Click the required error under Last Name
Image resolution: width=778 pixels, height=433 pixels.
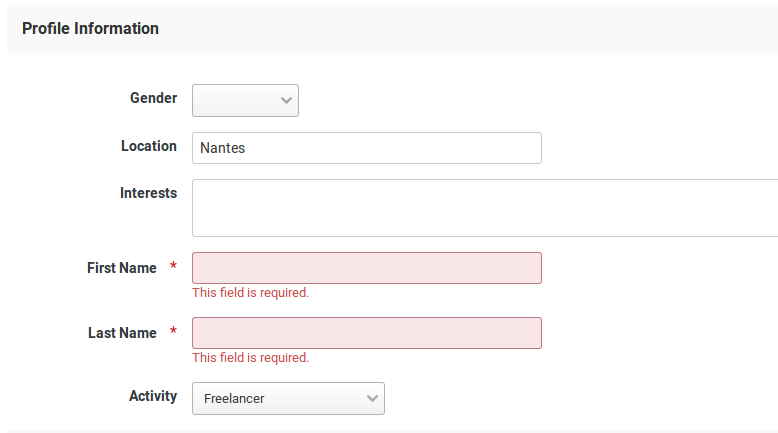pos(251,358)
